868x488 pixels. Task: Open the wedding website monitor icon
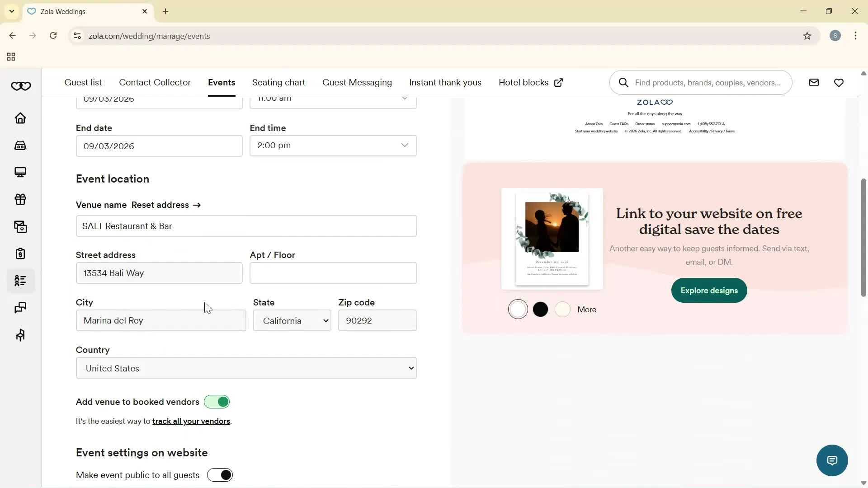pyautogui.click(x=20, y=172)
